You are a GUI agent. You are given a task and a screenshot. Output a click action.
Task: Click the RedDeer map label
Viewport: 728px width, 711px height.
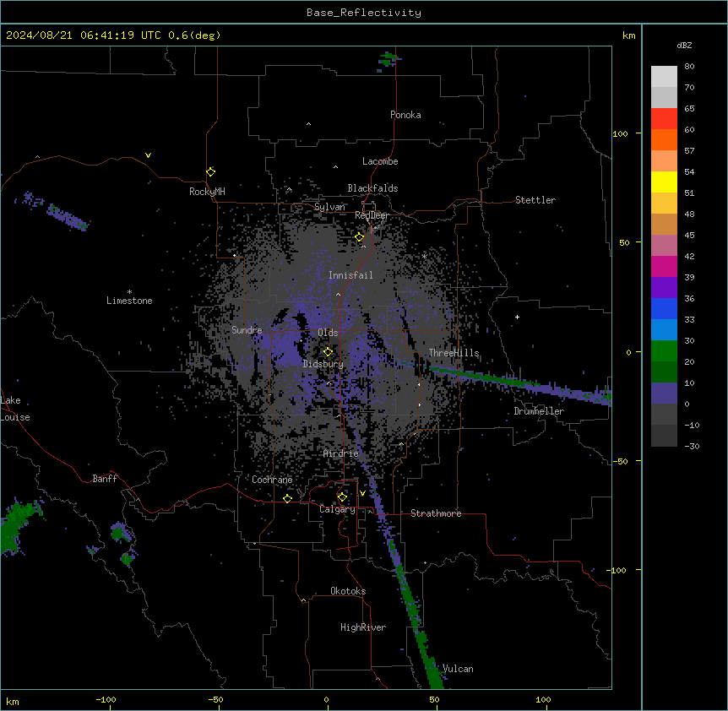coord(372,215)
